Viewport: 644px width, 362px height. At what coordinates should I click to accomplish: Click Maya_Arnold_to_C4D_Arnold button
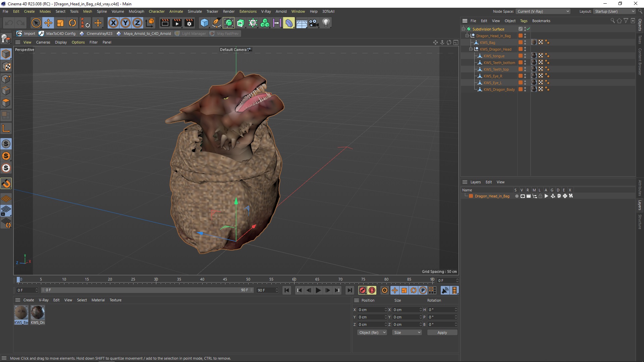[x=144, y=34]
